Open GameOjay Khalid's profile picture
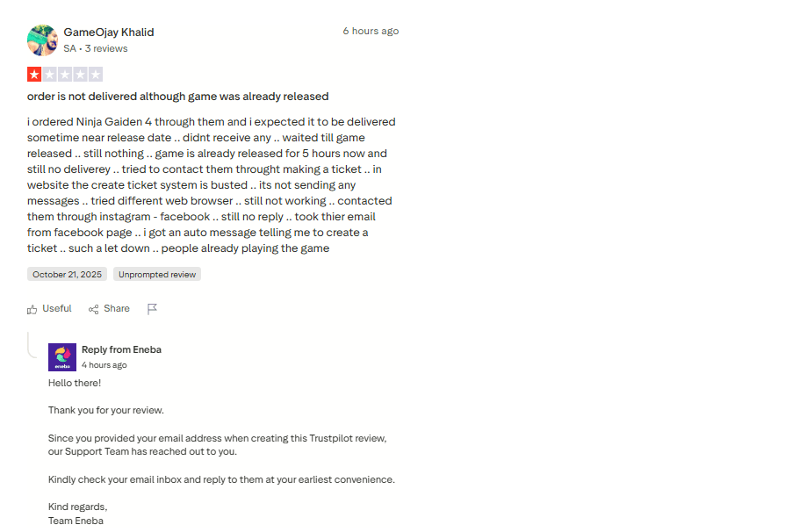The height and width of the screenshot is (532, 785). [42, 40]
